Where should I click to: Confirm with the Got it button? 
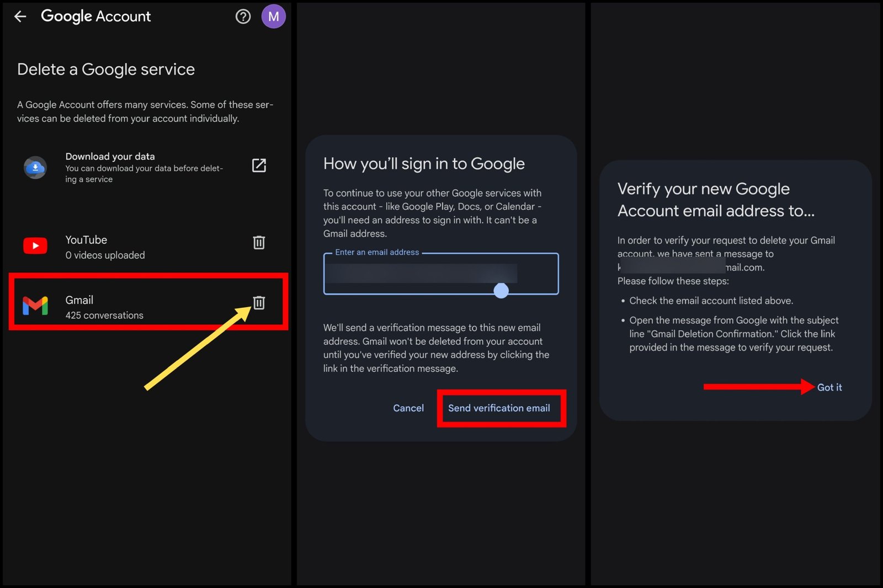point(829,388)
